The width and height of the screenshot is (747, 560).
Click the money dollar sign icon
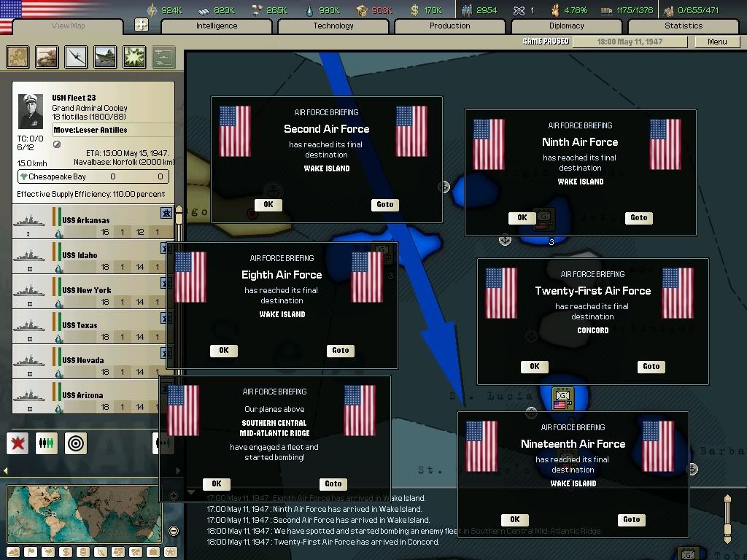pyautogui.click(x=414, y=10)
